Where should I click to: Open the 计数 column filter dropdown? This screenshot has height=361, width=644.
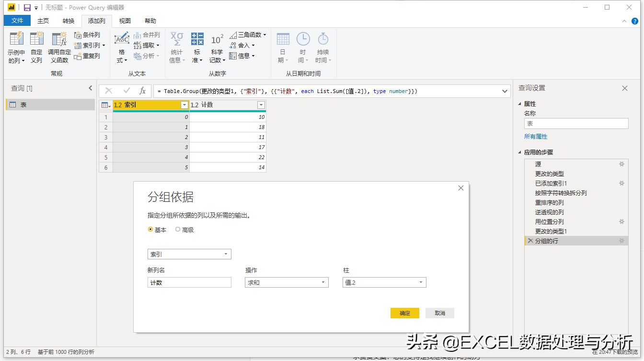261,105
